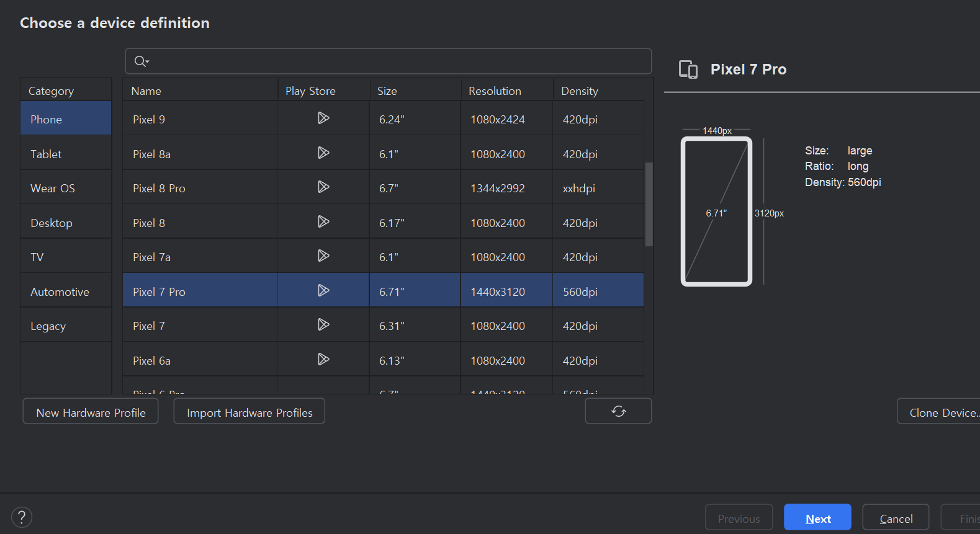The width and height of the screenshot is (980, 534).
Task: Click the Previous button
Action: click(739, 518)
